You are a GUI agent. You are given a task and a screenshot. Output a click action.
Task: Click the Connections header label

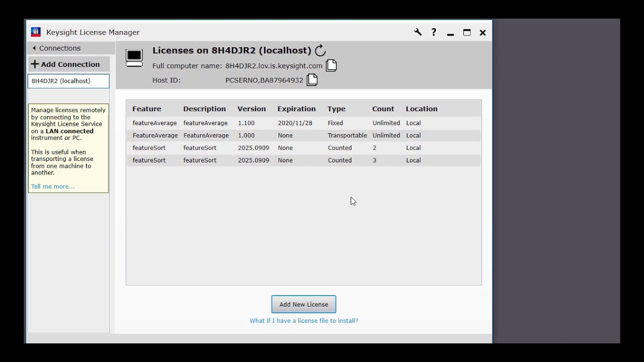coord(60,48)
